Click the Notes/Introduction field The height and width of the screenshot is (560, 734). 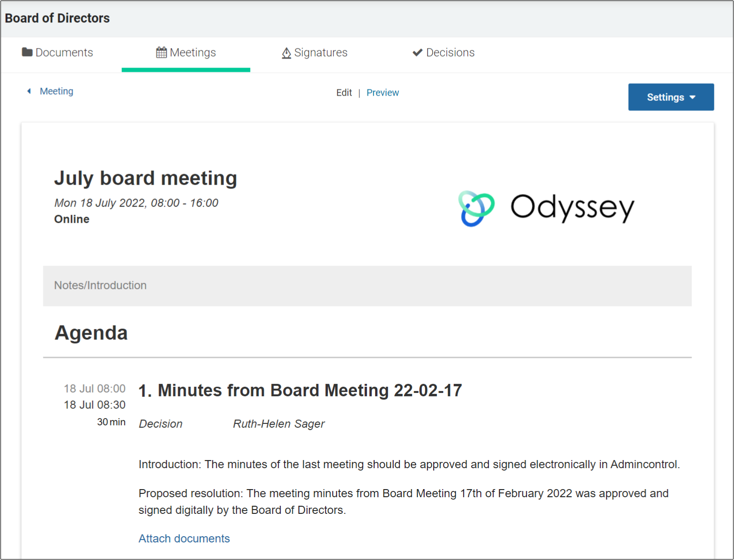point(367,285)
